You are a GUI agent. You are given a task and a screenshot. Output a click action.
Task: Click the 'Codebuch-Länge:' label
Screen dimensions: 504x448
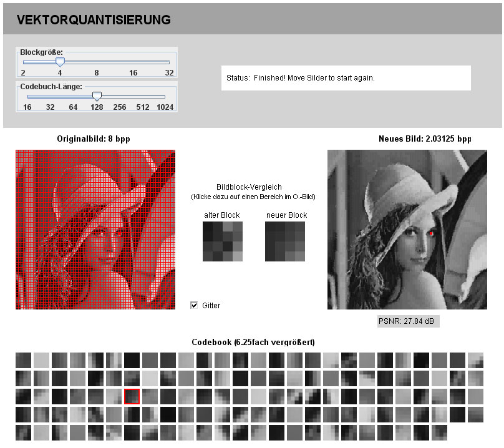coord(51,87)
